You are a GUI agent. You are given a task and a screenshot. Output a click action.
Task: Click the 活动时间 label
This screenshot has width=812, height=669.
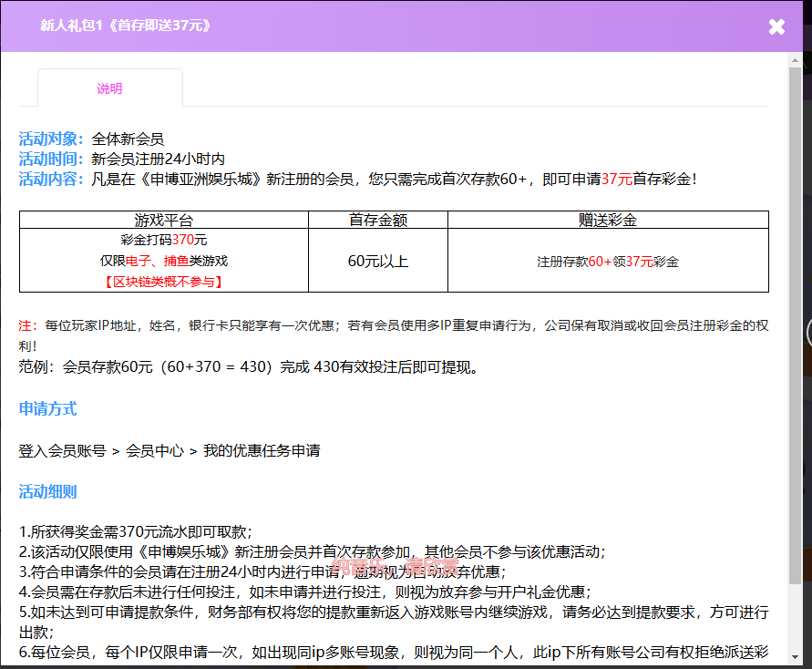51,160
